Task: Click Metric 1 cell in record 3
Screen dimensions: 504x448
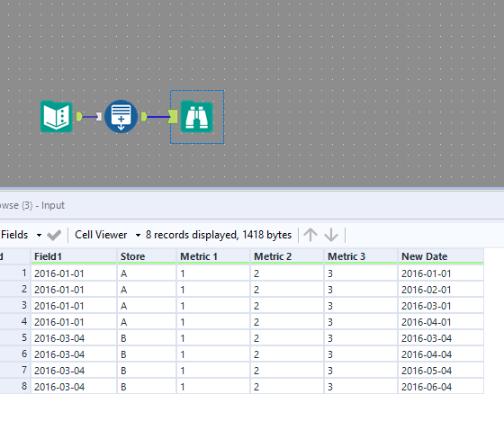Action: pos(213,306)
